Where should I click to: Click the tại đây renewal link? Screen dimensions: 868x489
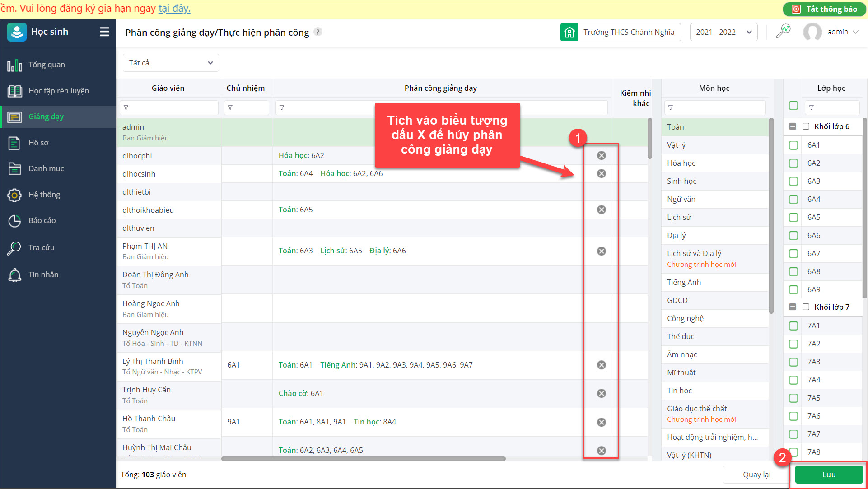[174, 9]
